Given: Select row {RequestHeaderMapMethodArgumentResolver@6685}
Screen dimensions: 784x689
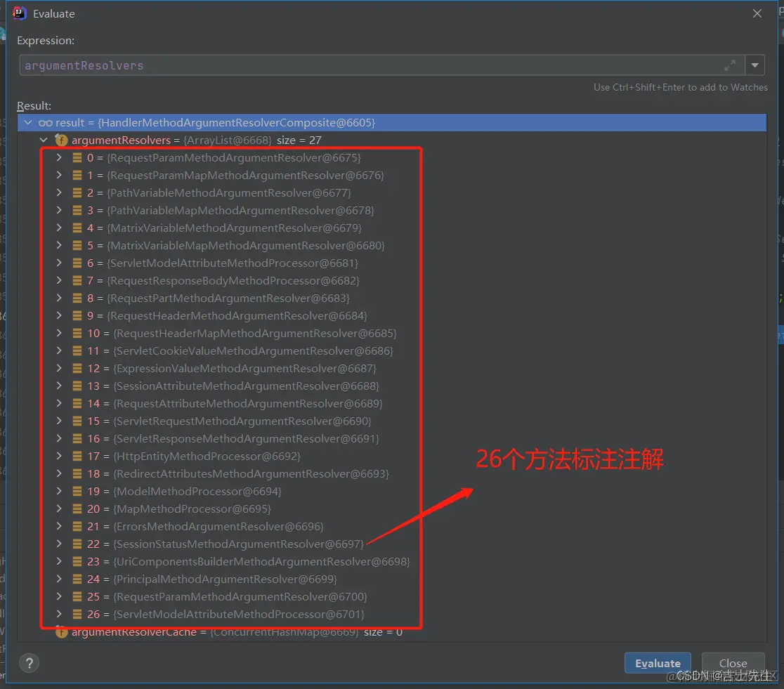Looking at the screenshot, I should tap(392, 333).
